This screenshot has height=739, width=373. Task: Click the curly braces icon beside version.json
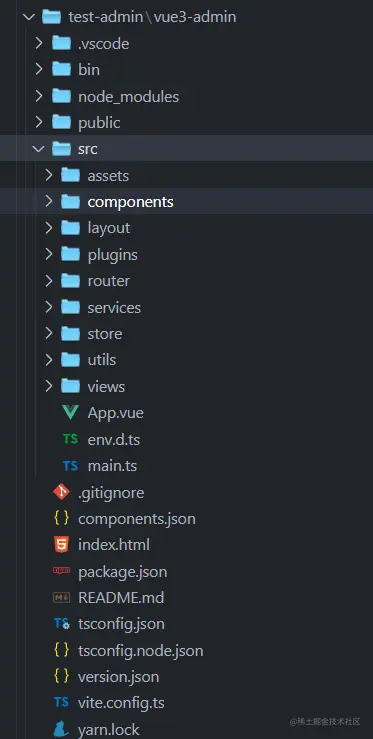tap(61, 677)
